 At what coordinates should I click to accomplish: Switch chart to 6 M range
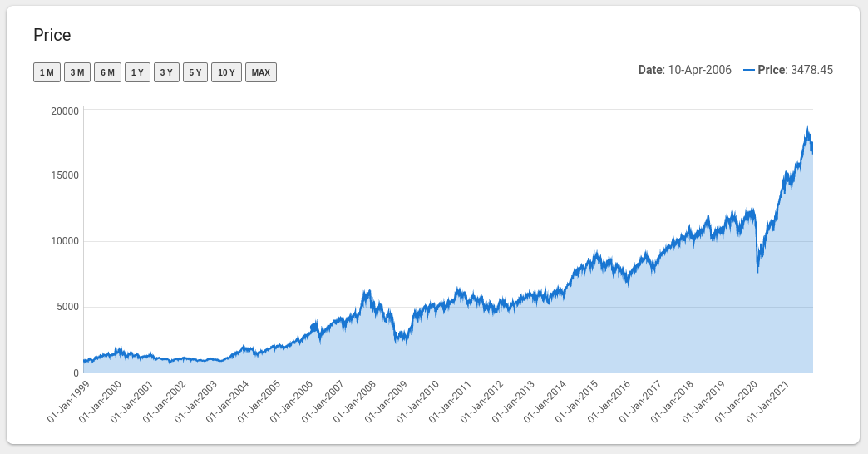[107, 72]
